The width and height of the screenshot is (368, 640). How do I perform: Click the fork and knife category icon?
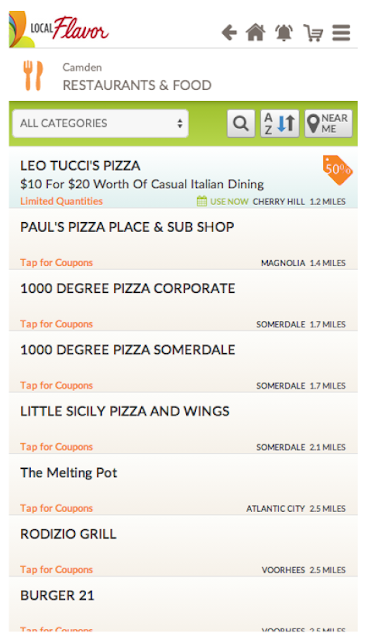(33, 76)
